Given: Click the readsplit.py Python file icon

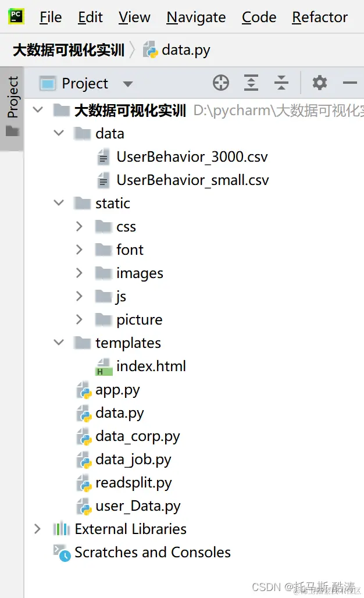Looking at the screenshot, I should point(84,483).
